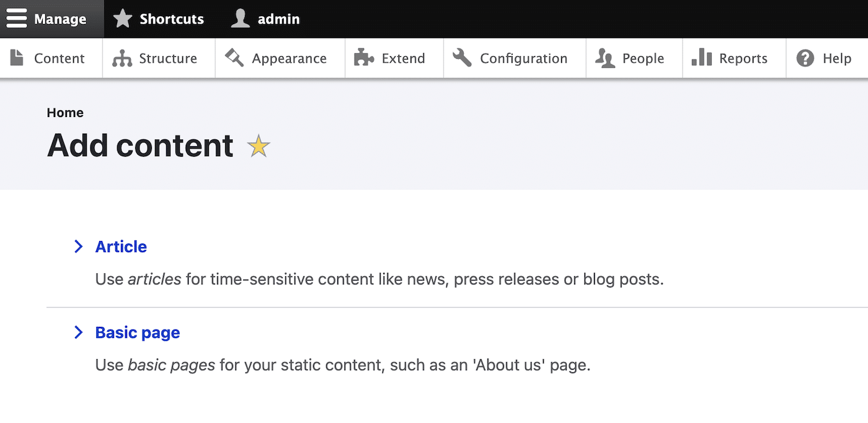Open the Basic page creation link

click(x=136, y=333)
